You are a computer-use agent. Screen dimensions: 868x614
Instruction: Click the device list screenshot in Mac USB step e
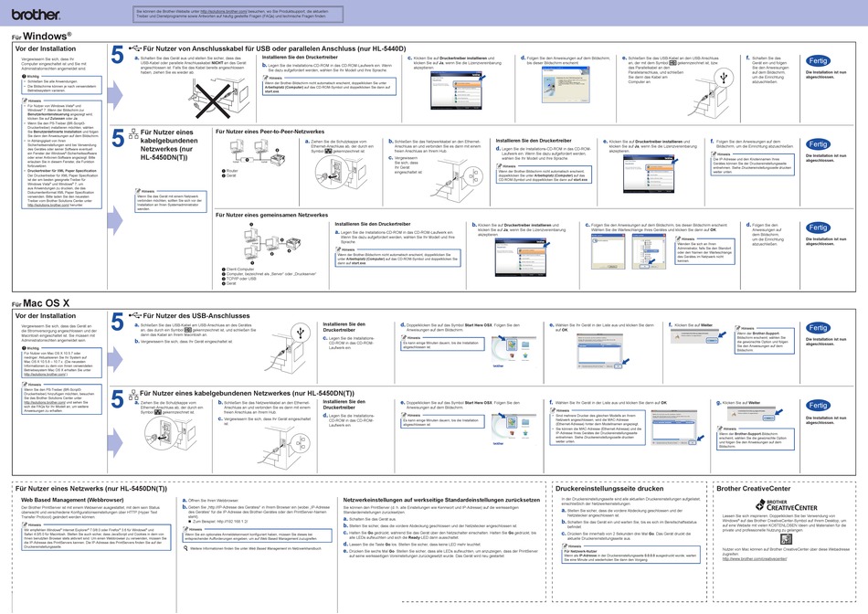(603, 350)
